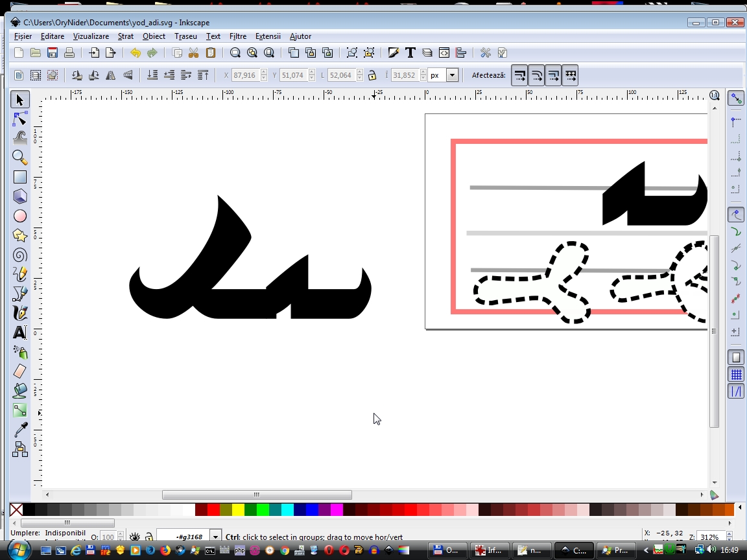Screen dimensions: 747x560
Task: Click the X position input field
Action: 245,75
